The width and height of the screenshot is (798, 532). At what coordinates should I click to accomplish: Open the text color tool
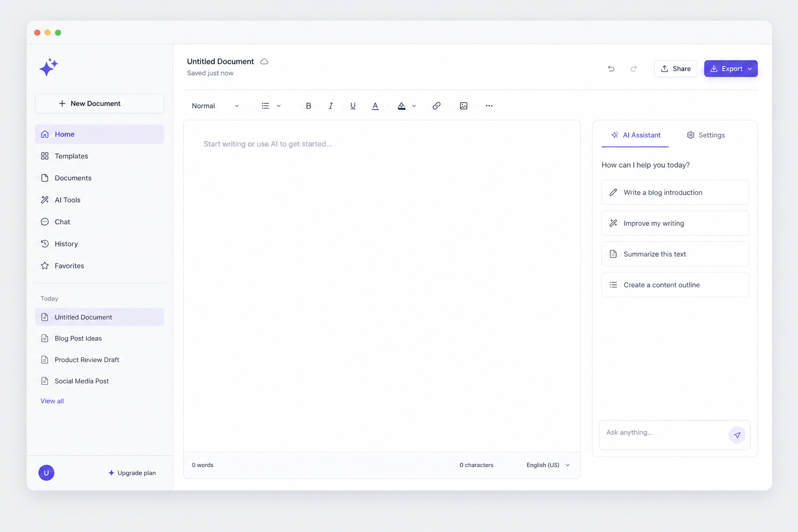pyautogui.click(x=375, y=106)
